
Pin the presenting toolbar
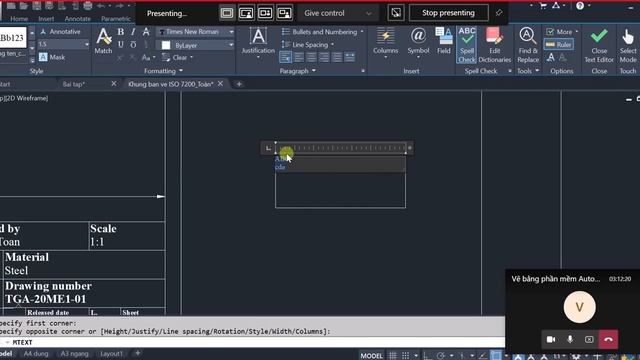click(x=499, y=13)
